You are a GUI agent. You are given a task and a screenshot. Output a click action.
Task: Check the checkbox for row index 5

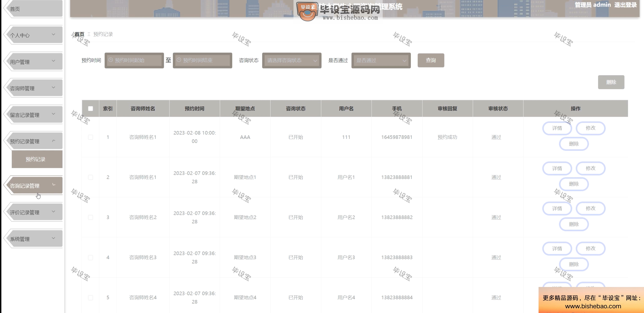click(x=91, y=298)
